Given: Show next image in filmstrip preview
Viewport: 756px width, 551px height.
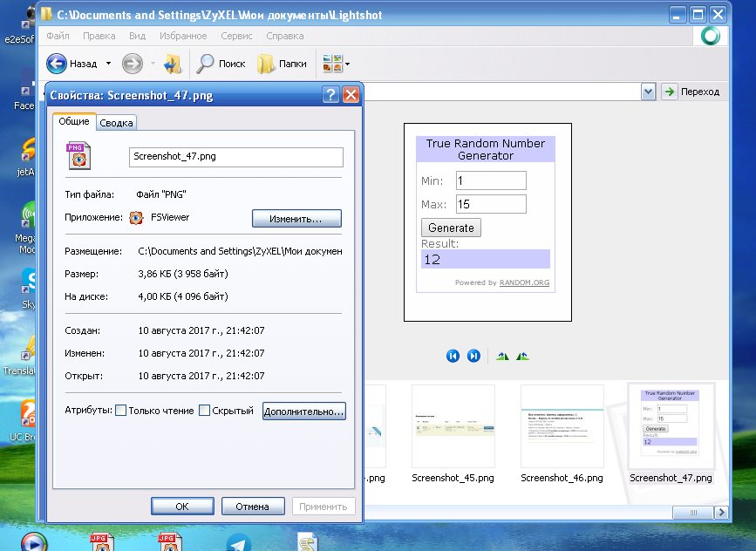Looking at the screenshot, I should (x=473, y=356).
